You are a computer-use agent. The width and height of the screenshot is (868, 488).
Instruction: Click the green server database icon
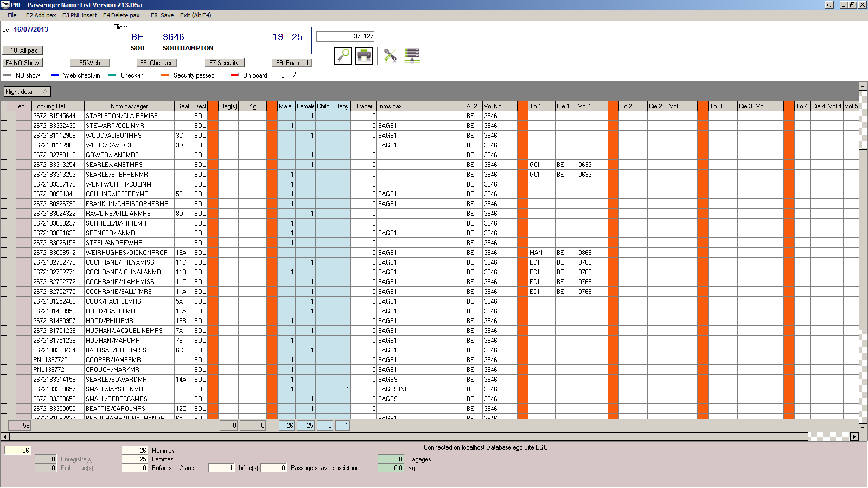(412, 55)
